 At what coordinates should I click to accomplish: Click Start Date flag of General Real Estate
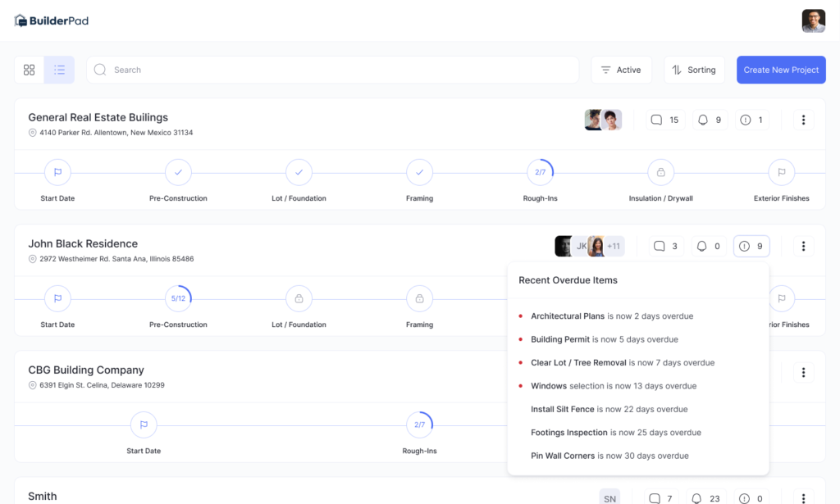coord(58,172)
